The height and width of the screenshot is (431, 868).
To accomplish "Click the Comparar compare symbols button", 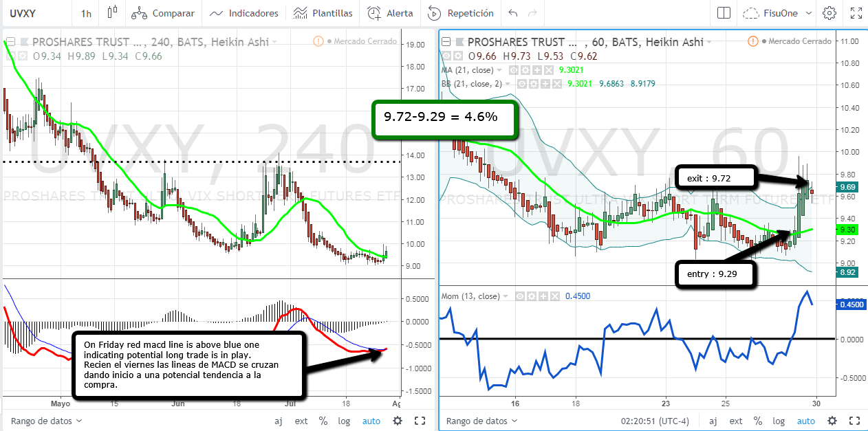I will (162, 13).
